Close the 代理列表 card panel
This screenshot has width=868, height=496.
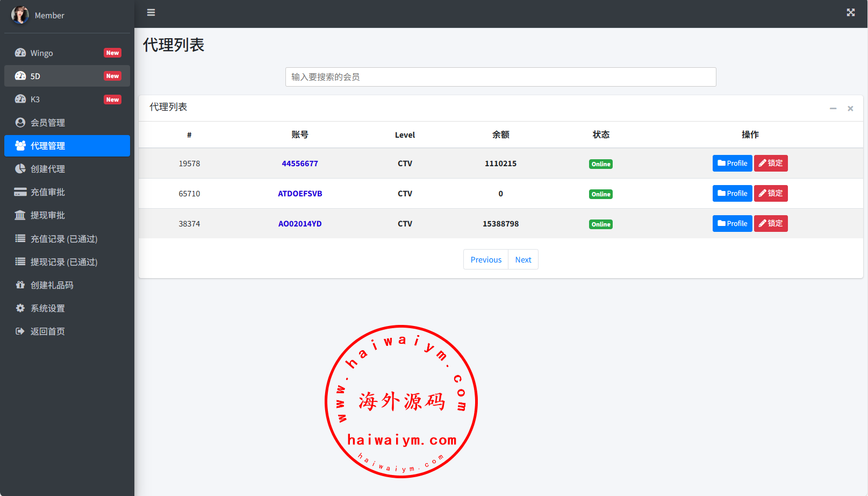850,109
